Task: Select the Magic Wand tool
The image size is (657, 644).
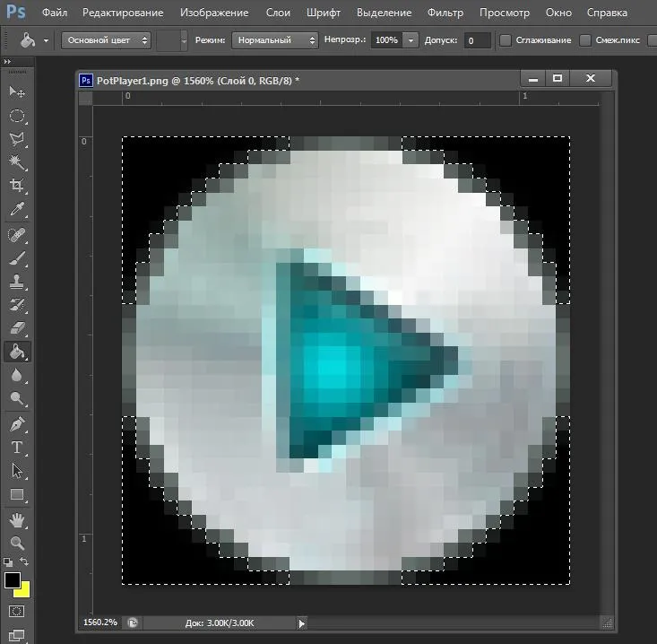Action: click(x=17, y=162)
